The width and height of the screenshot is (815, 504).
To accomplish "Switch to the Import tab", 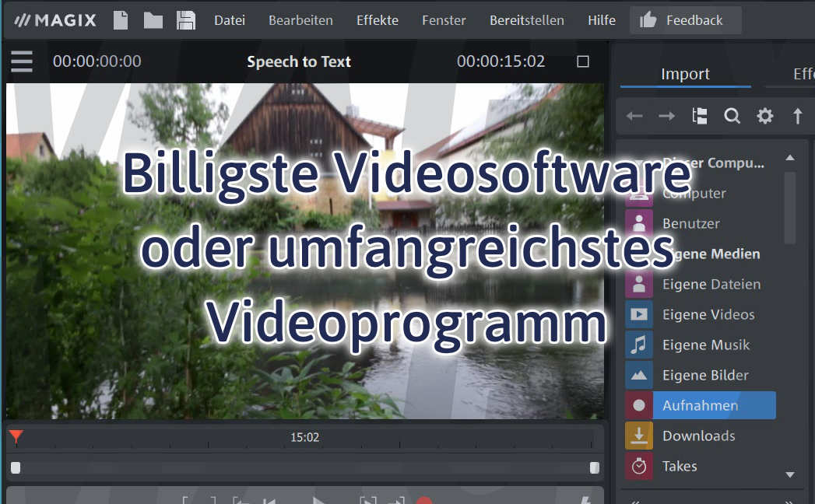I will click(x=684, y=73).
